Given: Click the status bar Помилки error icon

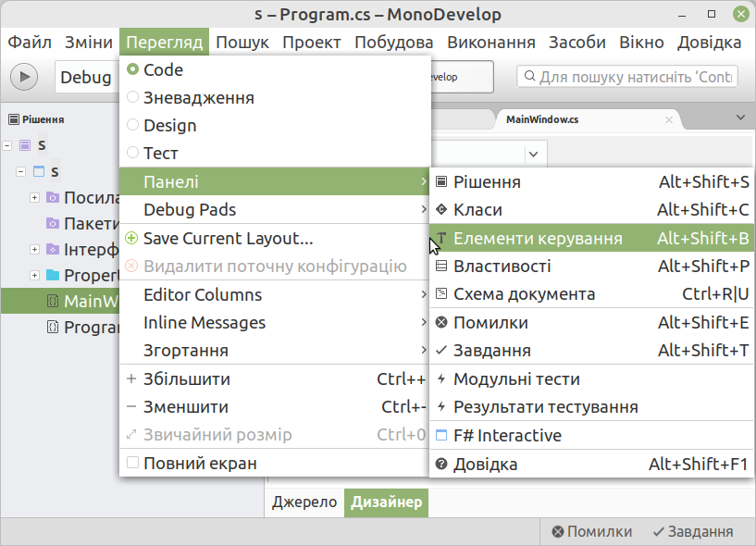Looking at the screenshot, I should point(558,531).
